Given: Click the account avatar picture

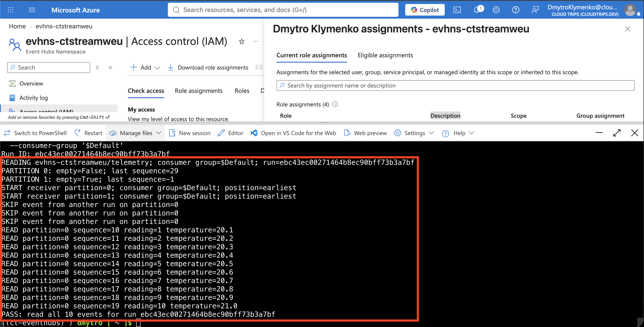Looking at the screenshot, I should click(x=630, y=10).
